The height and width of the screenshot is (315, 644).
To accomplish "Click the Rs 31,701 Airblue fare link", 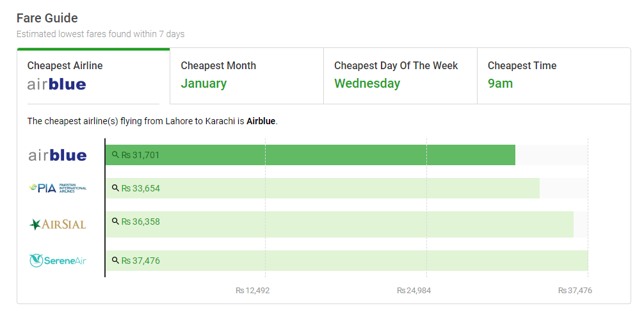I will [140, 155].
